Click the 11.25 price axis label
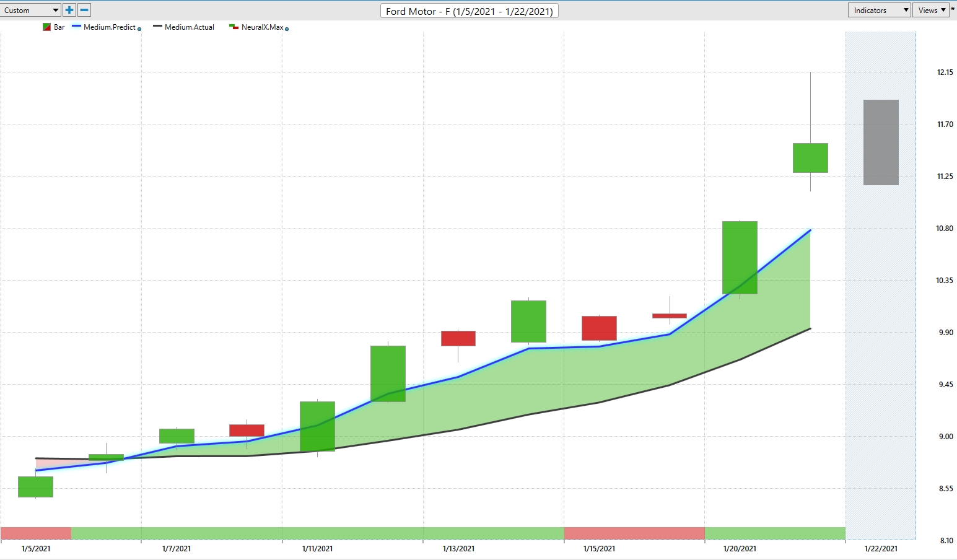The height and width of the screenshot is (560, 957). [x=945, y=177]
